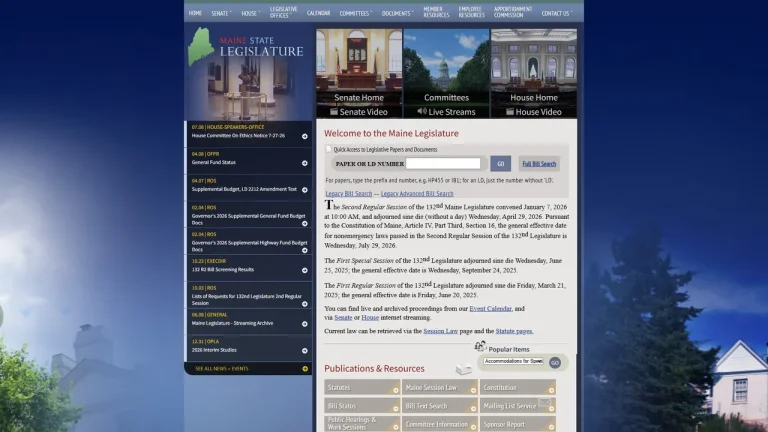
Task: Open Member Resources menu item
Action: click(x=436, y=12)
